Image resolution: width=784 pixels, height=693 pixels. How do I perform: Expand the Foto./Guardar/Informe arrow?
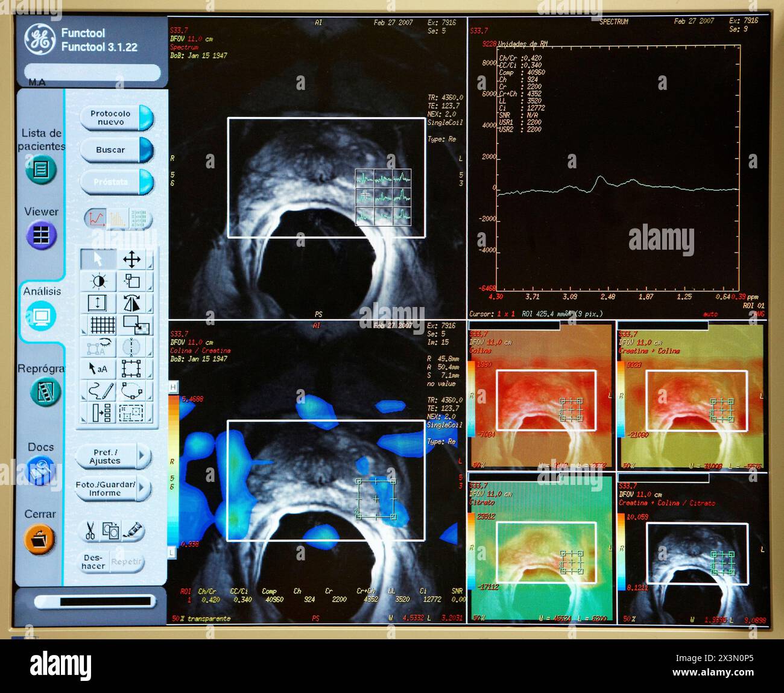143,489
